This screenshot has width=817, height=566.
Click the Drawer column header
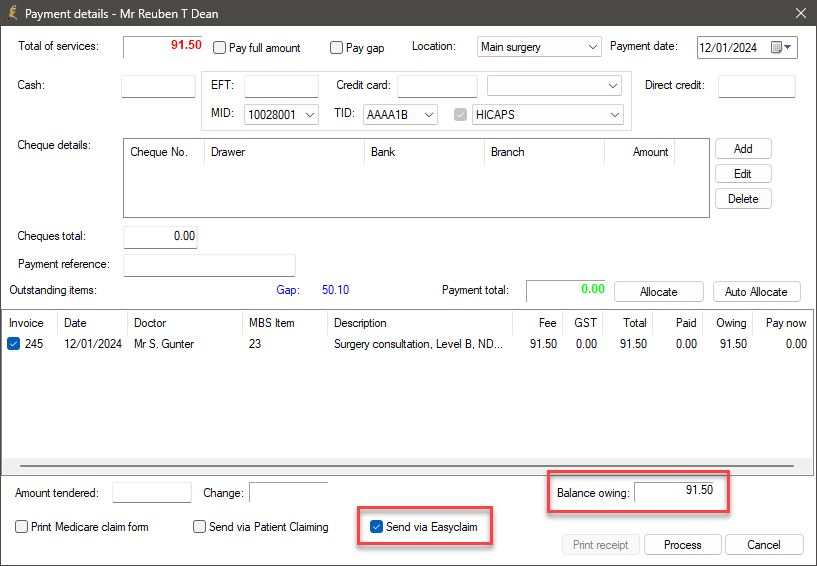284,152
